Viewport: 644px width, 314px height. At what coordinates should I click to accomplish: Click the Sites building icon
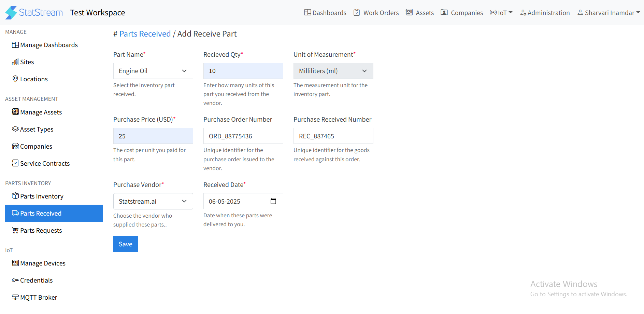point(15,62)
